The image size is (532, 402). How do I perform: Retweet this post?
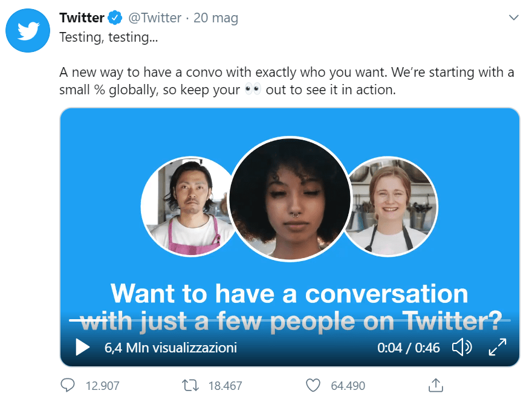(x=190, y=385)
